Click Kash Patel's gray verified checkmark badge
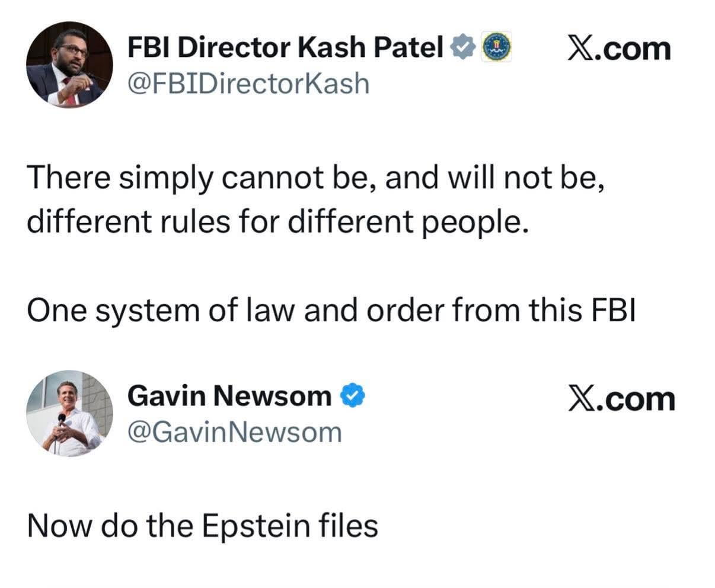 (462, 47)
